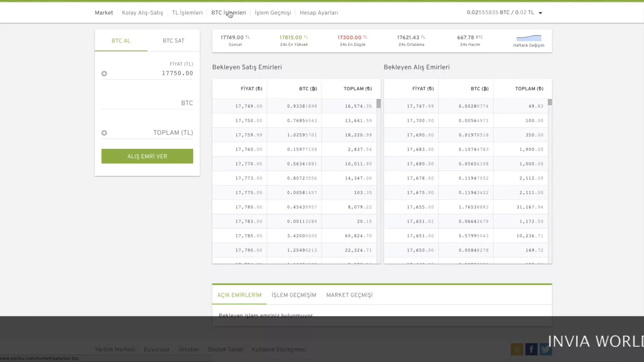Image resolution: width=644 pixels, height=362 pixels.
Task: Select the AÇIK EMİRLERİM tab
Action: (239, 295)
